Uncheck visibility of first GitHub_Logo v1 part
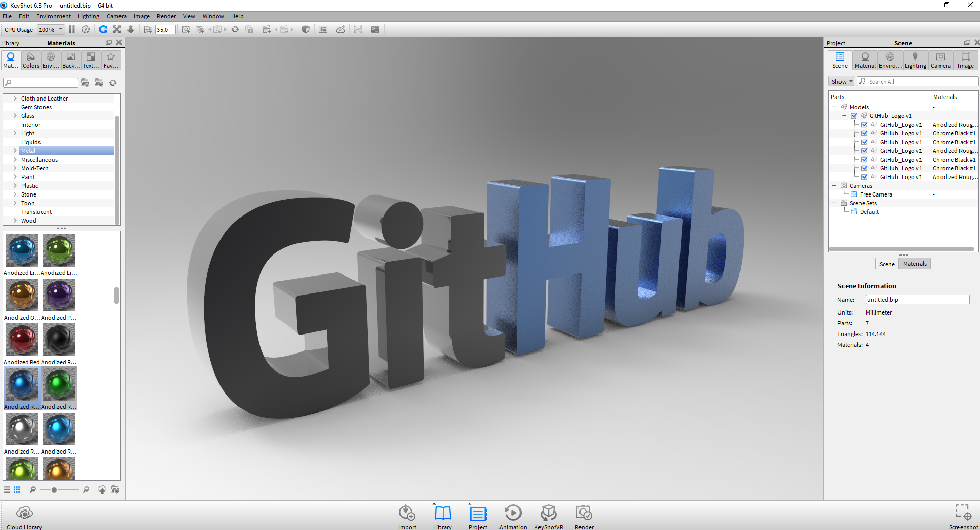Screen dimensions: 980x530 [864, 124]
